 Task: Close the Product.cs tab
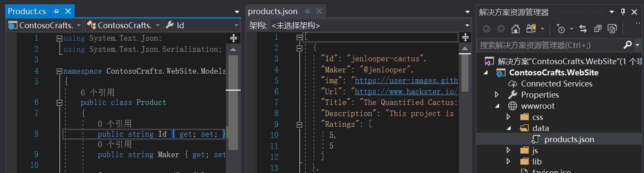67,11
